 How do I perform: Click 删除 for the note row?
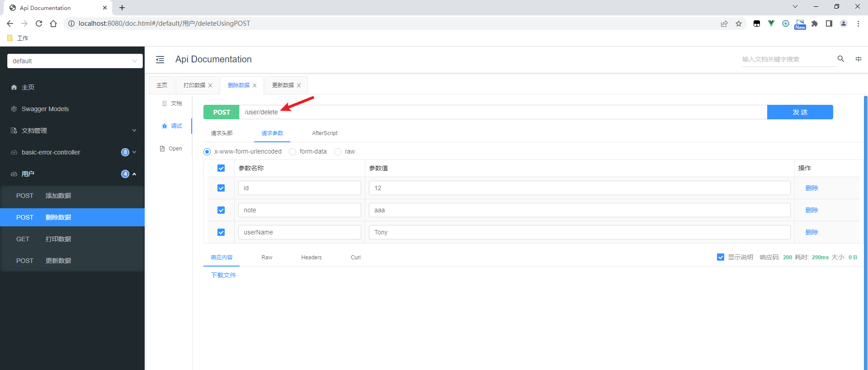point(812,210)
